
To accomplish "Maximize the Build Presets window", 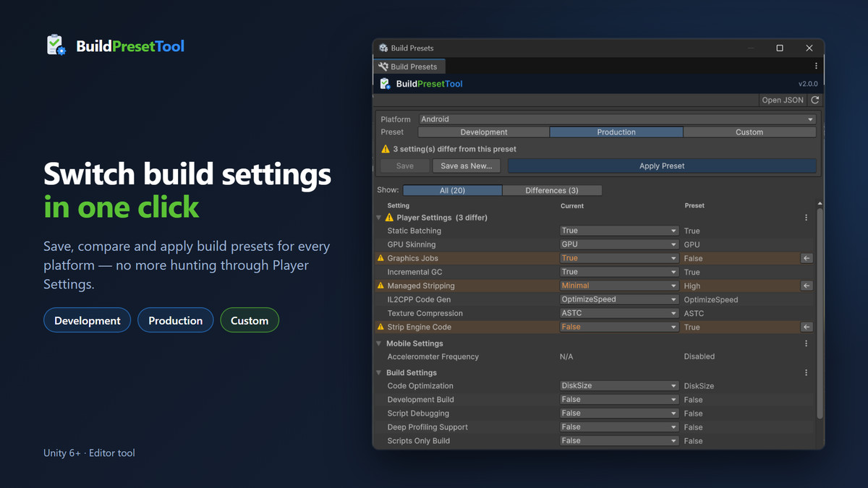I will point(780,48).
